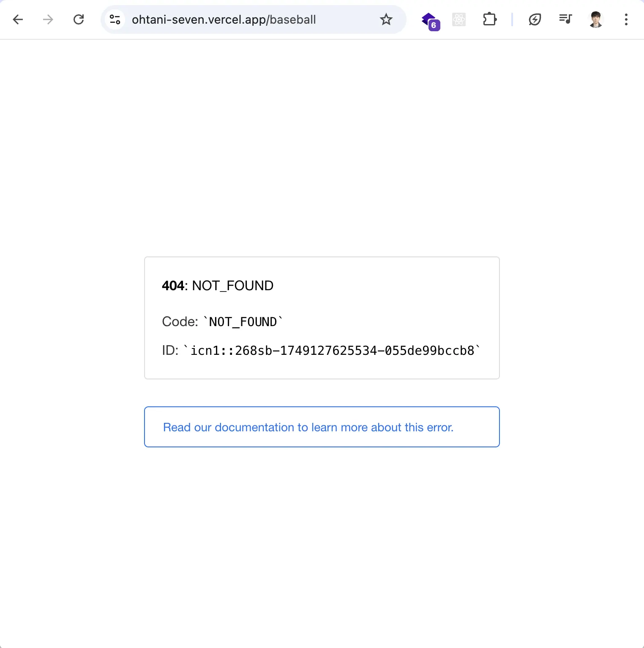644x648 pixels.
Task: Focus the address bar URL text
Action: 224,19
